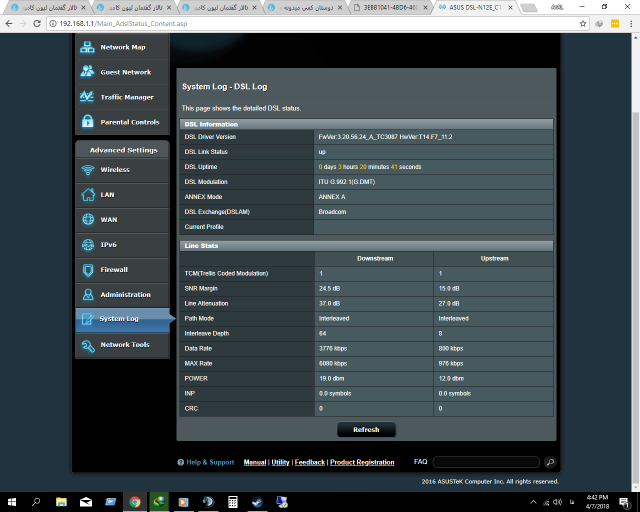The image size is (640, 512).
Task: Click the System Log notepad icon
Action: pos(87,319)
